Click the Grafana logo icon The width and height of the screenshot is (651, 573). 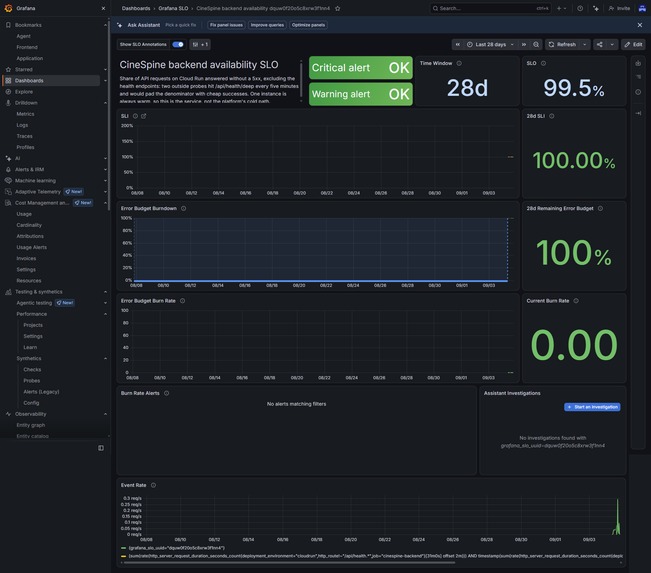click(x=8, y=8)
